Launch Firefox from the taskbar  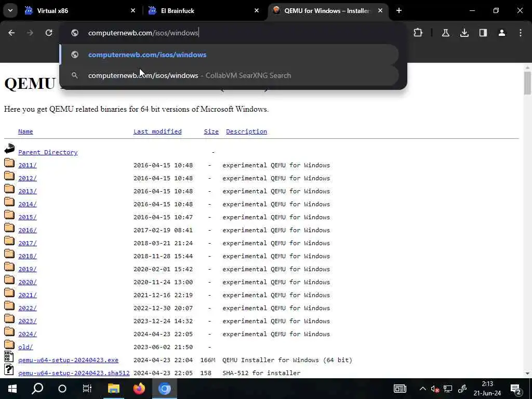[x=139, y=389]
